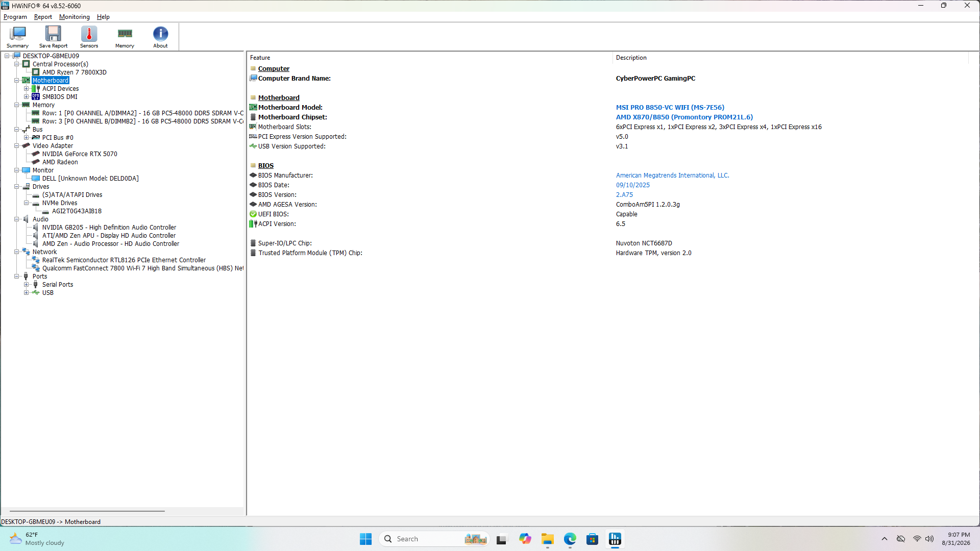Open Microsoft Edge from the taskbar
Viewport: 980px width, 551px height.
pyautogui.click(x=570, y=539)
